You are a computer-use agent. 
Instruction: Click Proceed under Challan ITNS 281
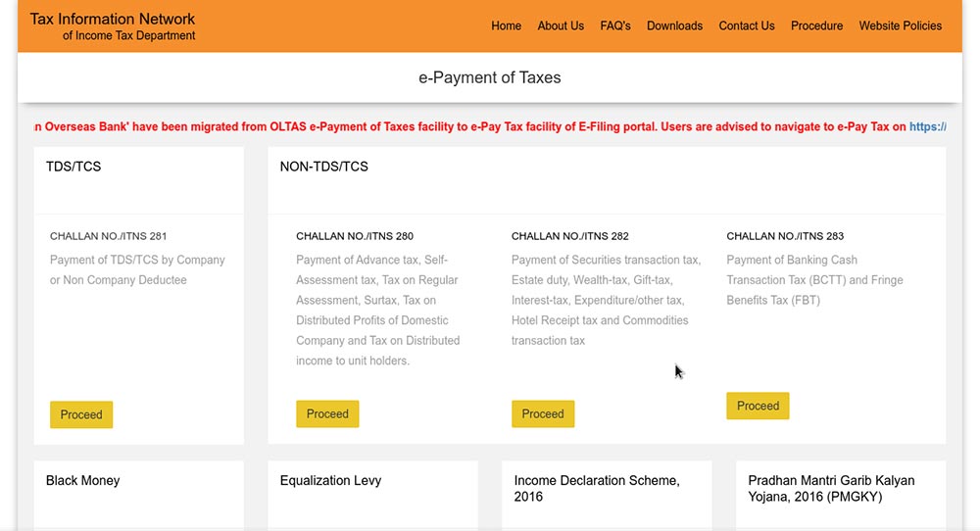81,414
